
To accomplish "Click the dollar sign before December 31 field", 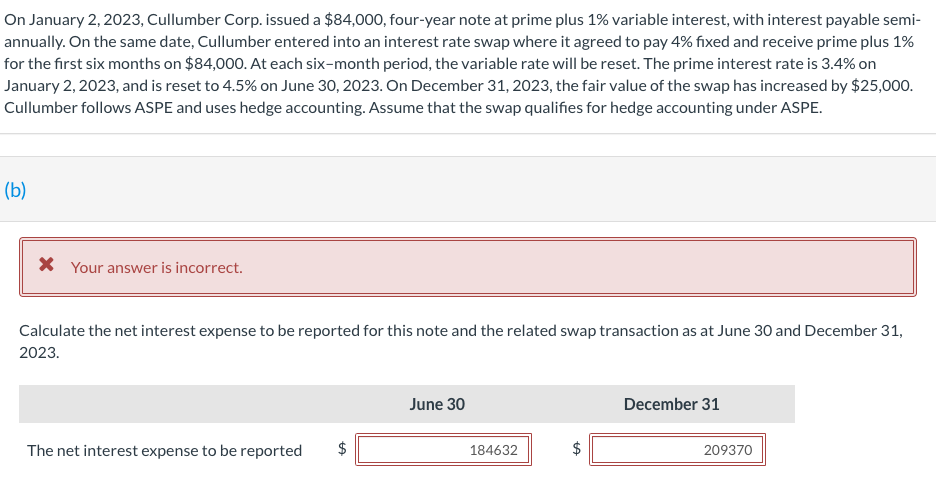I will pos(575,450).
